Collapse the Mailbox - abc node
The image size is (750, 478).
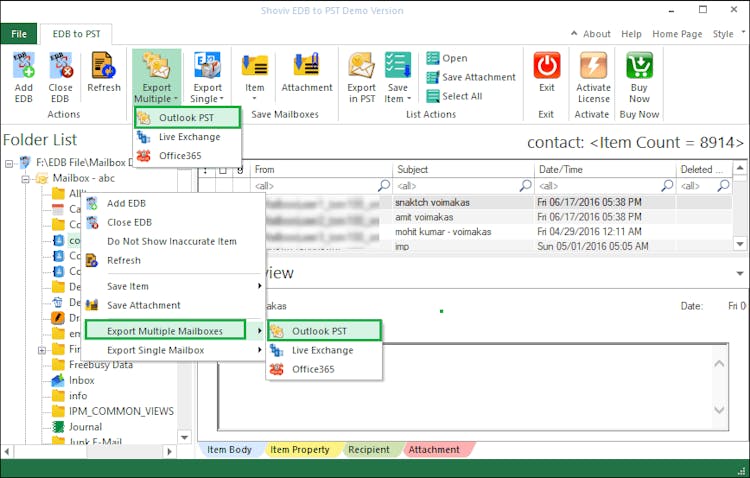[x=26, y=179]
